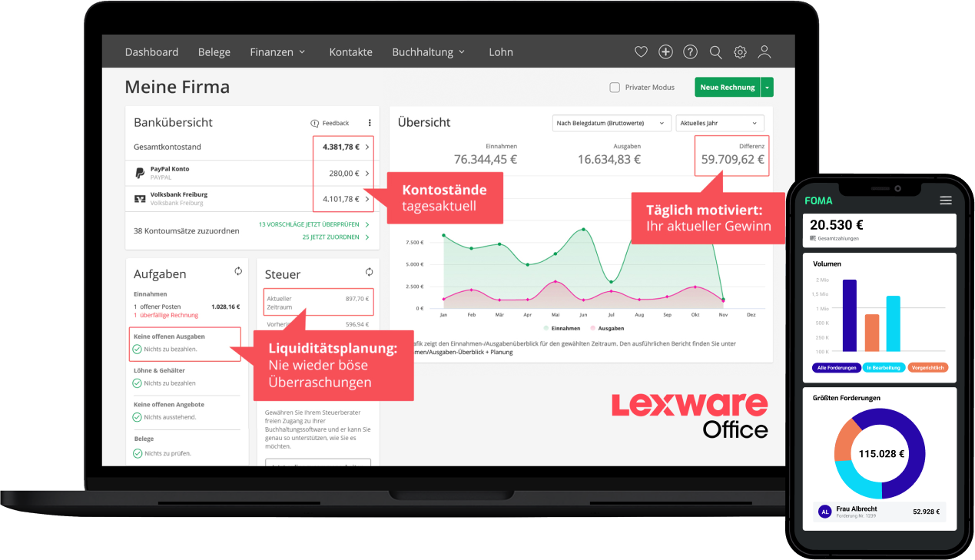Image resolution: width=975 pixels, height=560 pixels.
Task: Click the orange Volumen bar
Action: (x=871, y=333)
